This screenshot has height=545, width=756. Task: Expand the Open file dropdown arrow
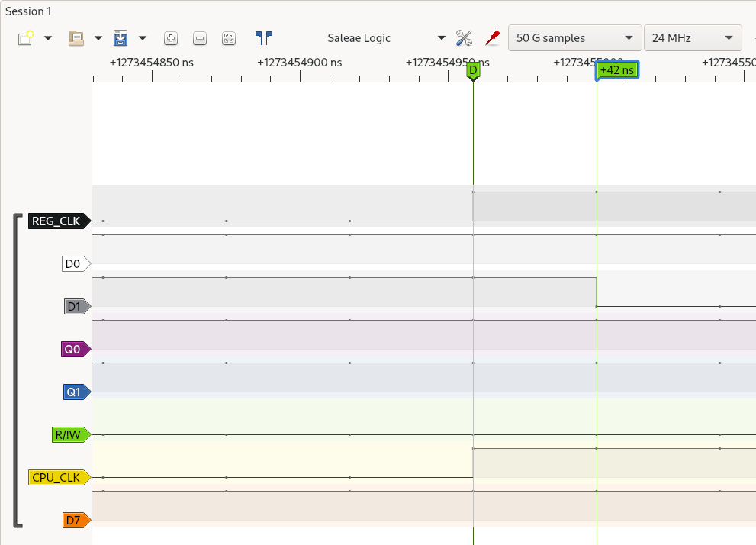pyautogui.click(x=98, y=38)
